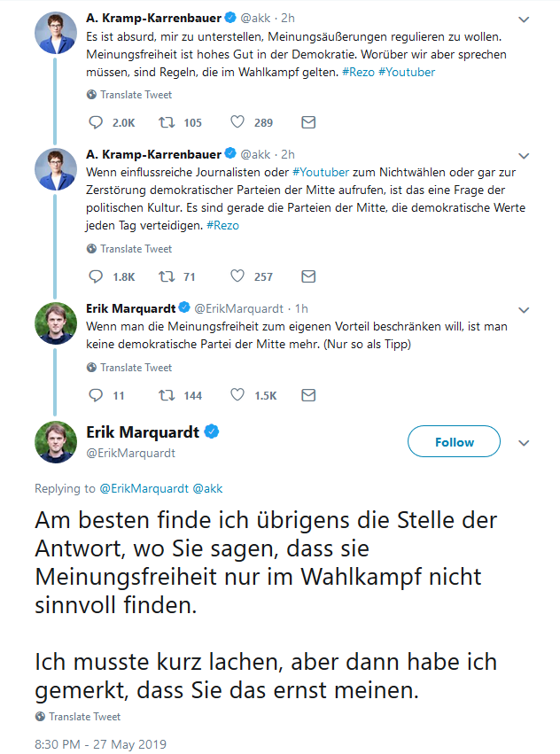Open more options for first Kramp-Karrenbauer tweet
Viewport: 560px width, 754px height.
click(x=524, y=19)
